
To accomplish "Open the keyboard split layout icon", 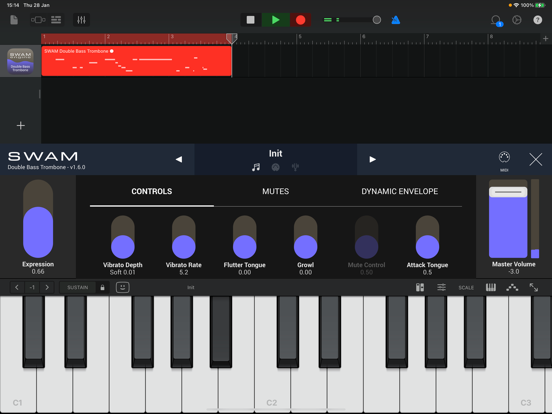I will [x=420, y=287].
